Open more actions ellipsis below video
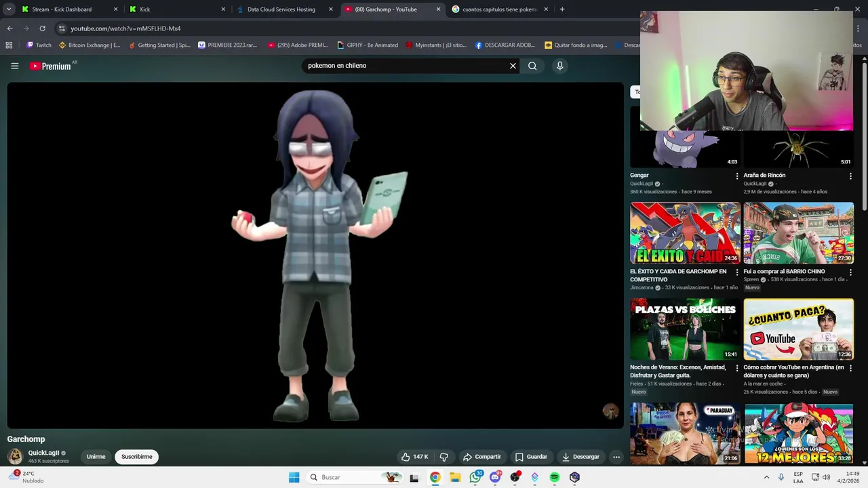 pyautogui.click(x=616, y=457)
